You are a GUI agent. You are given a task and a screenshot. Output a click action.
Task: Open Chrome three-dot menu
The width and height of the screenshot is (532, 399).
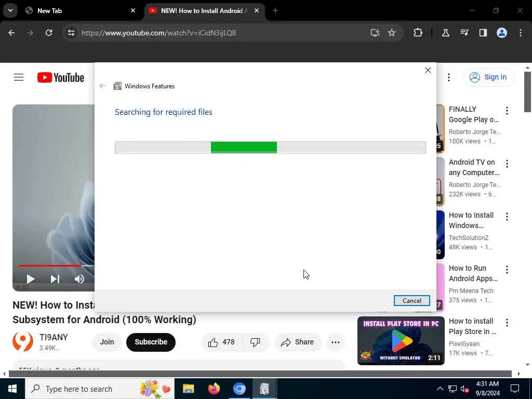[x=521, y=33]
